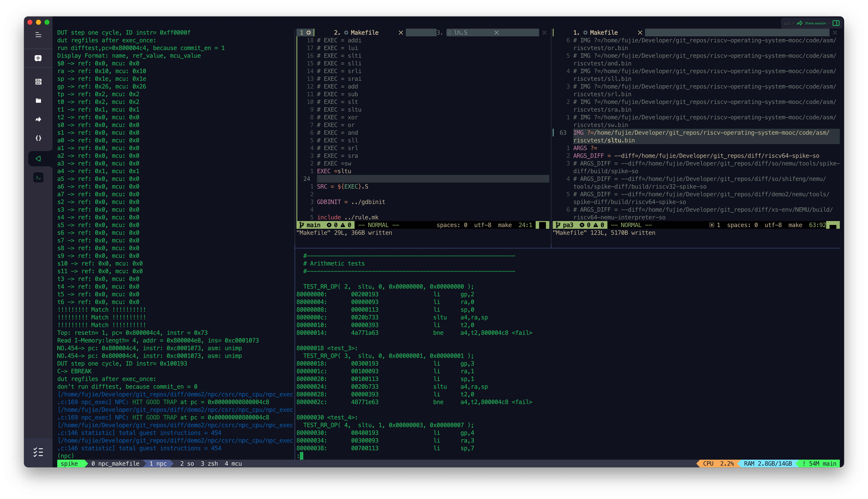Open Port Forwarding arrow icon
The height and width of the screenshot is (499, 868).
pos(38,119)
